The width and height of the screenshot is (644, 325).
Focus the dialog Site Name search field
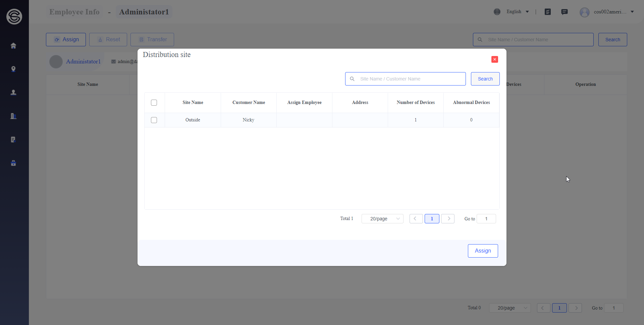point(409,79)
